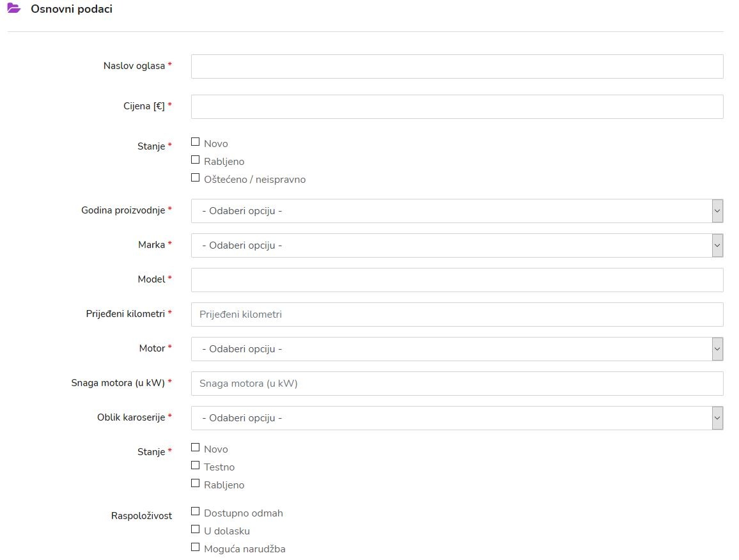This screenshot has height=560, width=739.
Task: Click the Godina proizvodnje label text
Action: 123,210
